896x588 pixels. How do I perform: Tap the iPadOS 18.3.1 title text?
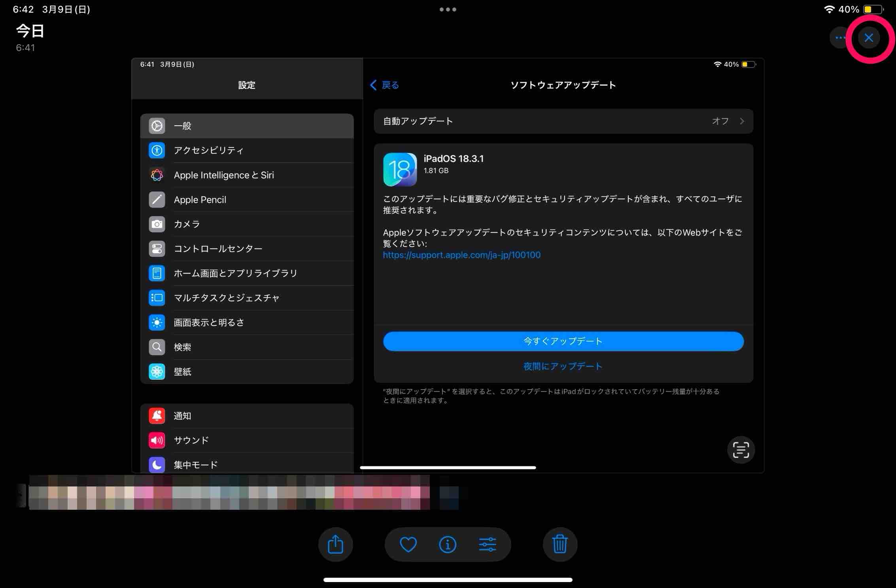tap(454, 158)
